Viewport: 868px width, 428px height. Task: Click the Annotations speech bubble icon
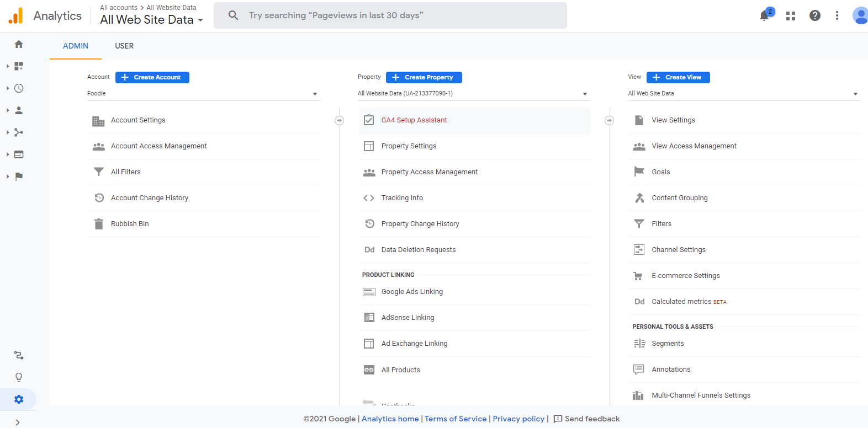pyautogui.click(x=639, y=370)
